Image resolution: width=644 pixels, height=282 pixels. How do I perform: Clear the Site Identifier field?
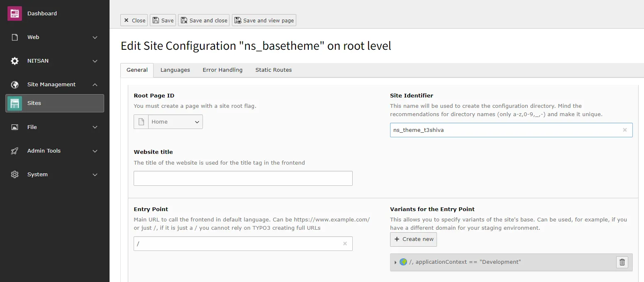[x=624, y=130]
